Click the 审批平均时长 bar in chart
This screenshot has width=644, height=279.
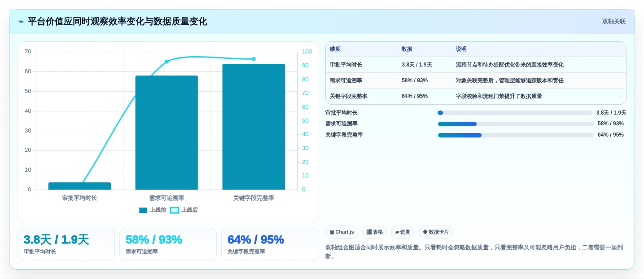[79, 186]
